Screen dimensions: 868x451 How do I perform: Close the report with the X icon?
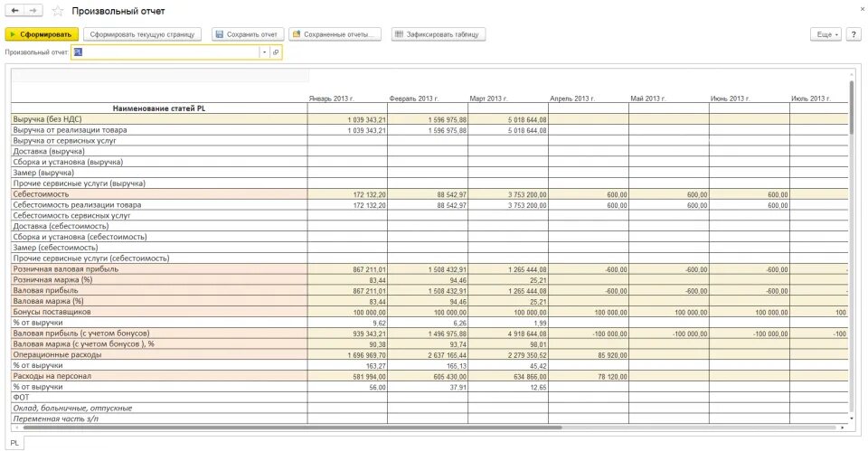coord(863,9)
